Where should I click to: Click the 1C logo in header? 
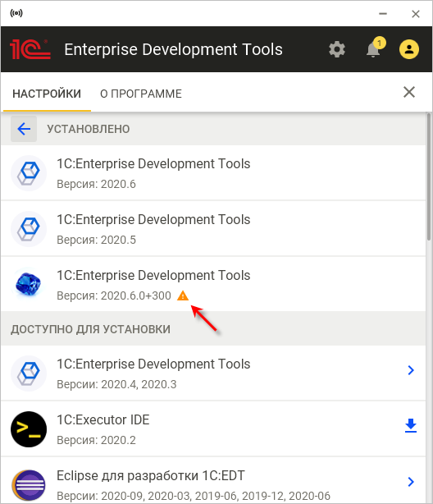(30, 49)
